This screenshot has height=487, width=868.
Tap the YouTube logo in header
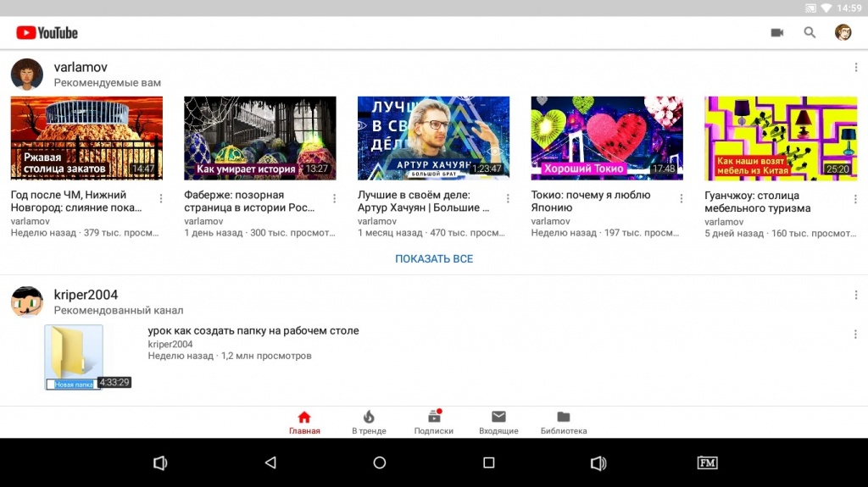pyautogui.click(x=47, y=33)
